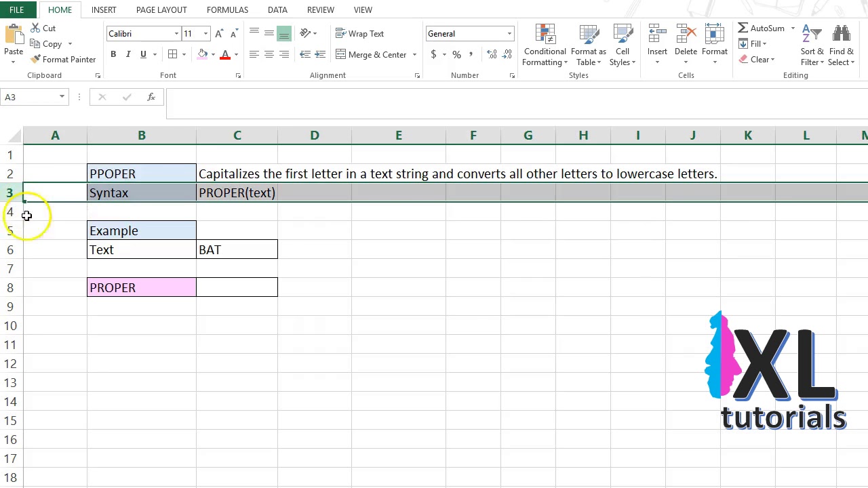Expand Merge & Center dropdown arrow
This screenshot has height=488, width=868.
point(414,55)
